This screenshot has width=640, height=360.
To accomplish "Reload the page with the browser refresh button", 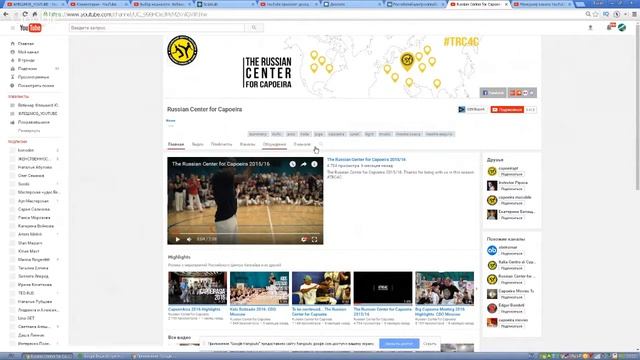I will click(x=25, y=14).
